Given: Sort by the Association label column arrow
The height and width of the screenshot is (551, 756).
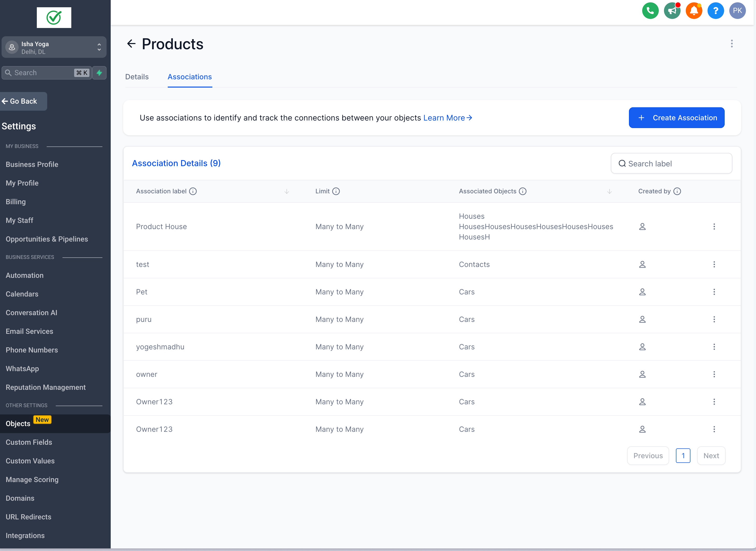Looking at the screenshot, I should (286, 191).
